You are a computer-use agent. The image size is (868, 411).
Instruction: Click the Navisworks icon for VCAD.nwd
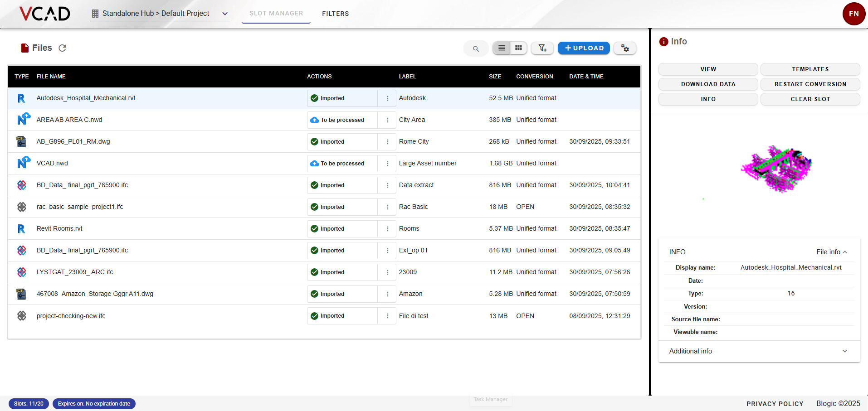click(x=23, y=163)
